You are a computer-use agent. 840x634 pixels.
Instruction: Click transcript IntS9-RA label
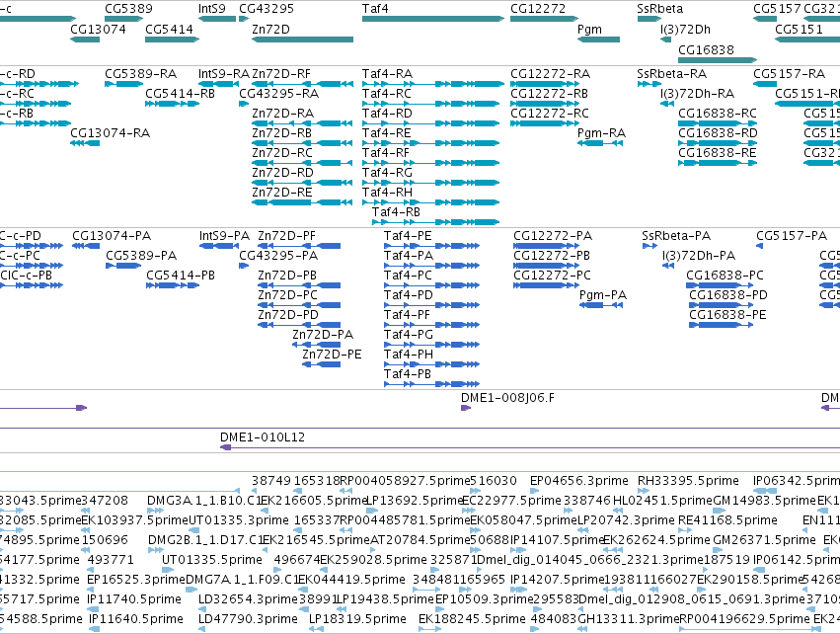[224, 73]
